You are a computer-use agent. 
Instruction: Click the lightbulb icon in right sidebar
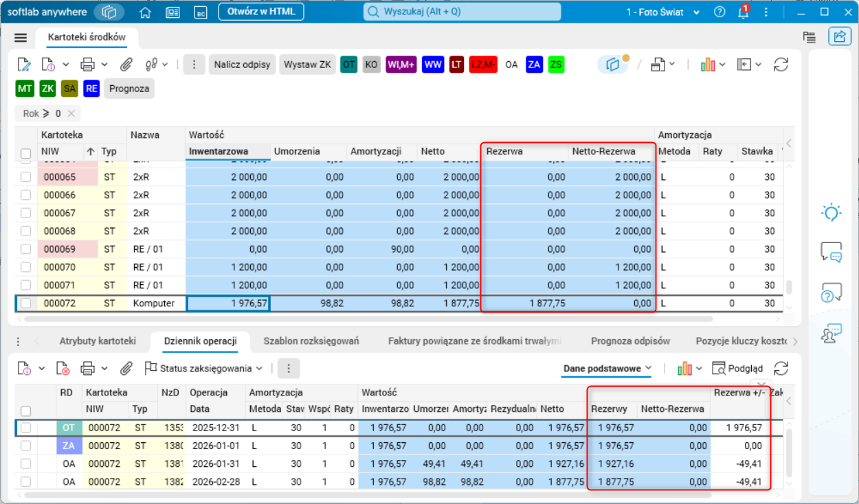pos(832,213)
